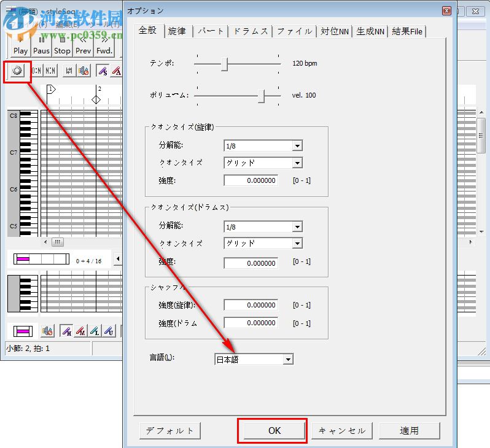Image resolution: width=490 pixels, height=448 pixels.
Task: Click the Stop playback button
Action: [x=62, y=46]
